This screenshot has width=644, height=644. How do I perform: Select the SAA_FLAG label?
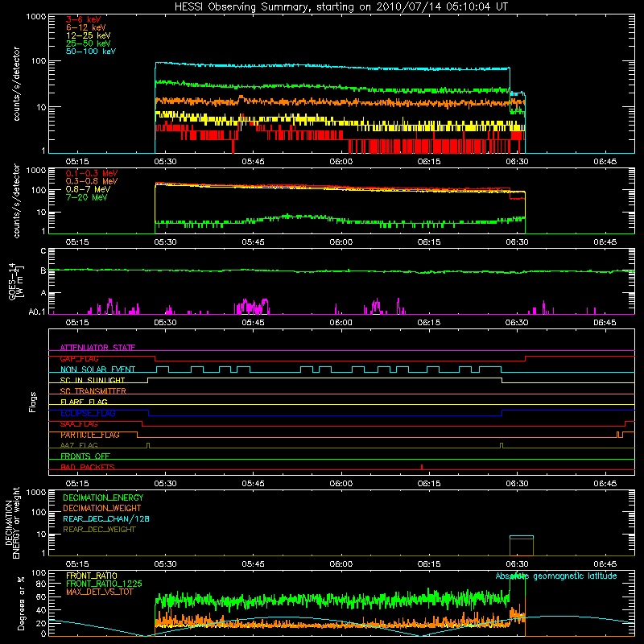[x=79, y=424]
